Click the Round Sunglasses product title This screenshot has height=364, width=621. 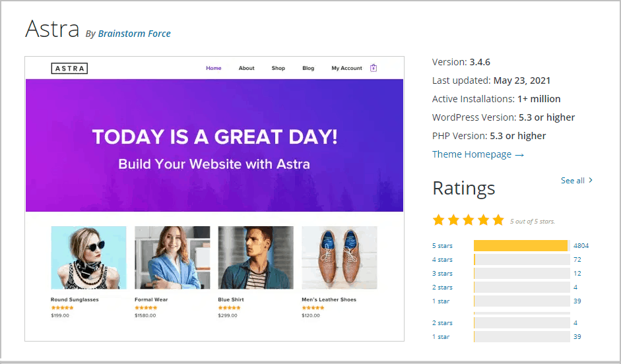point(75,299)
